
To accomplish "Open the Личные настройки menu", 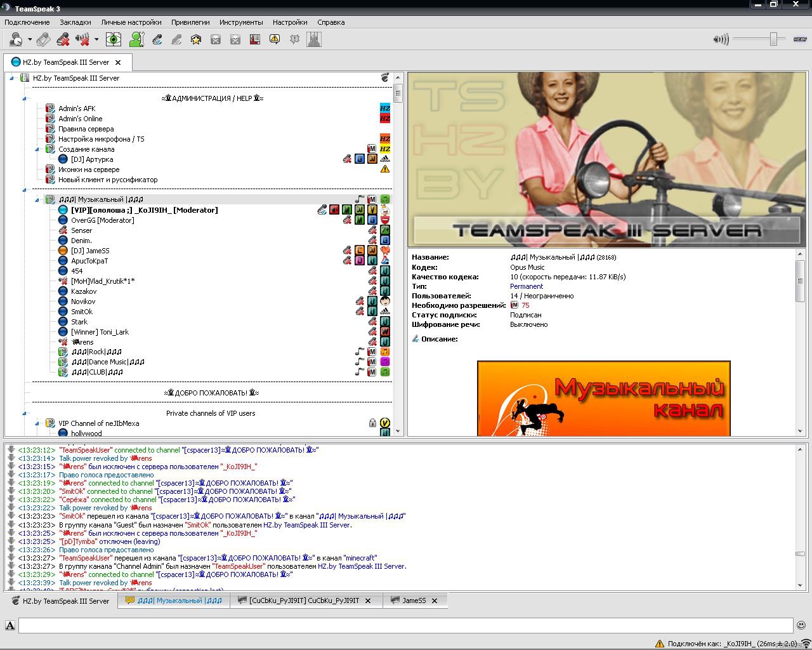I will tap(131, 22).
